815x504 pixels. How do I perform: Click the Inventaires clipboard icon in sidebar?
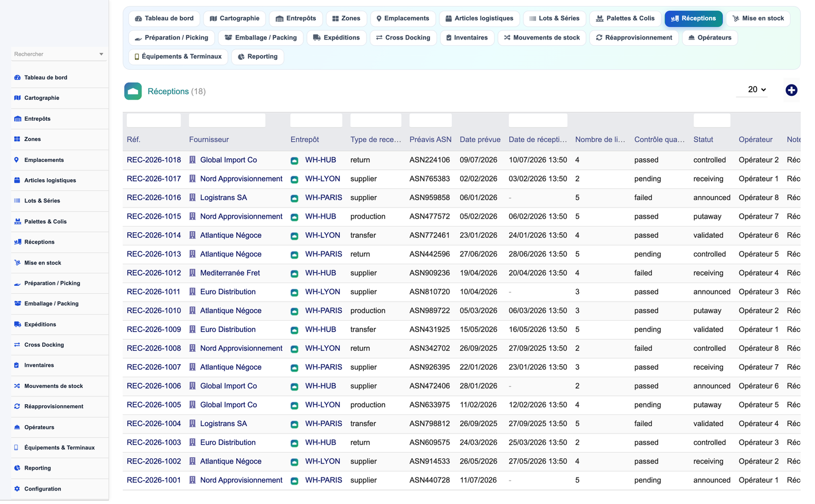(x=17, y=365)
